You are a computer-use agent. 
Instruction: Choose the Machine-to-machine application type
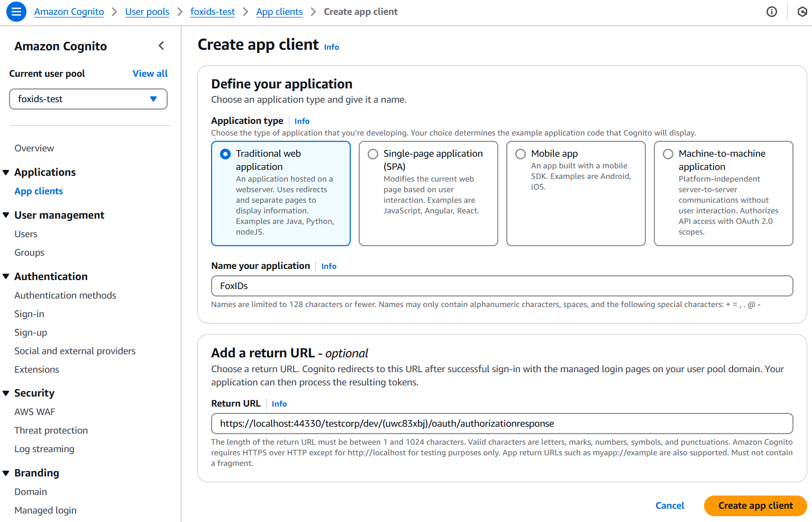pos(668,154)
